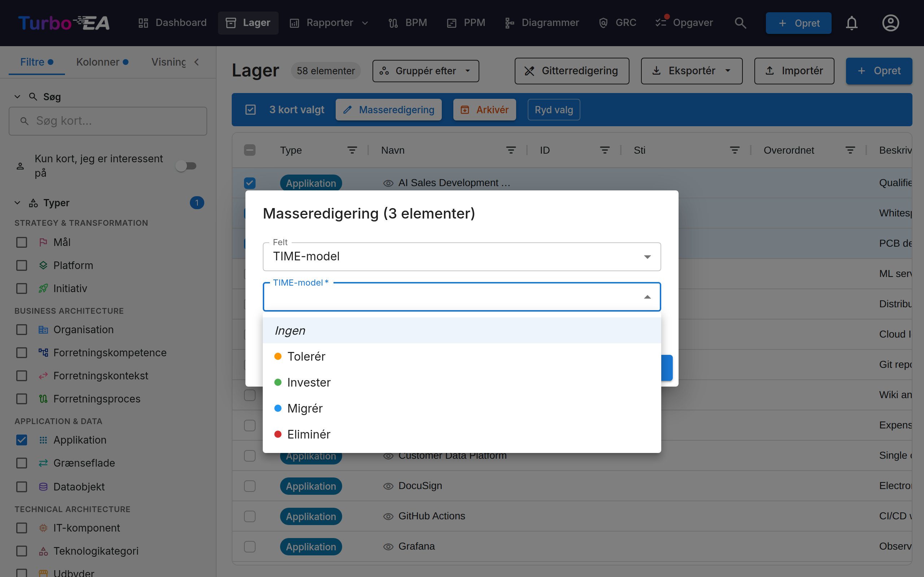
Task: Click the Turbo EA logo
Action: 64,23
